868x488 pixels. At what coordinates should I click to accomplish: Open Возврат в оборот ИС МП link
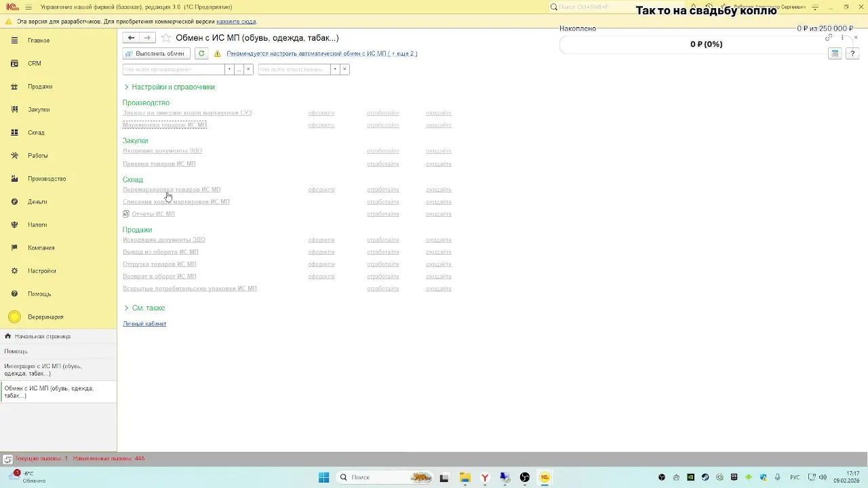click(159, 277)
